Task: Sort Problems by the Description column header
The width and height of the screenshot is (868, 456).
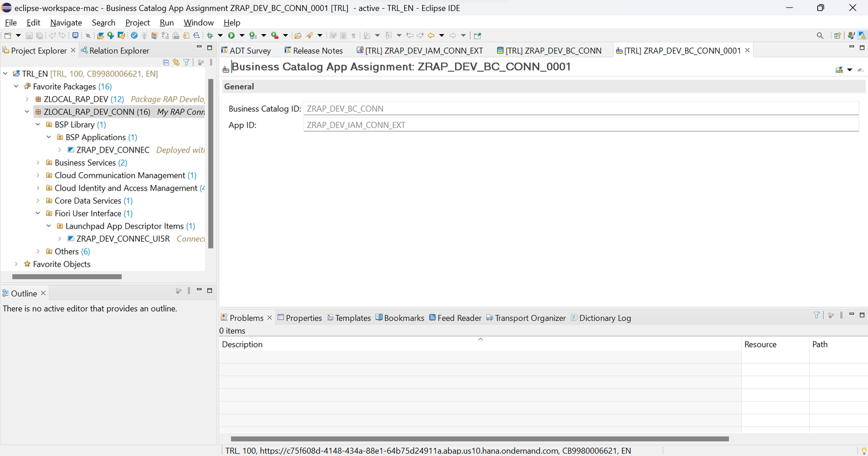Action: point(480,344)
